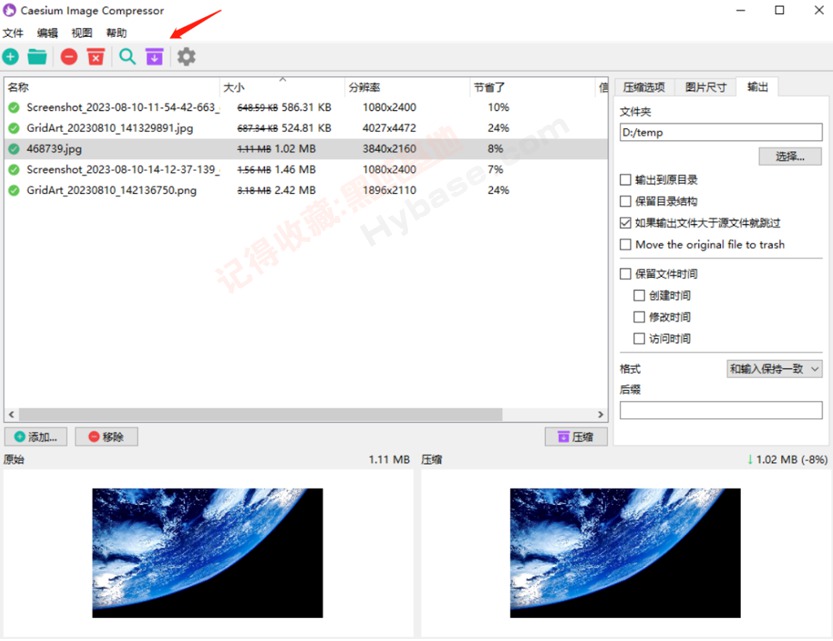Enable 保留文件时间 checkbox
Image resolution: width=833 pixels, height=641 pixels.
(x=625, y=274)
